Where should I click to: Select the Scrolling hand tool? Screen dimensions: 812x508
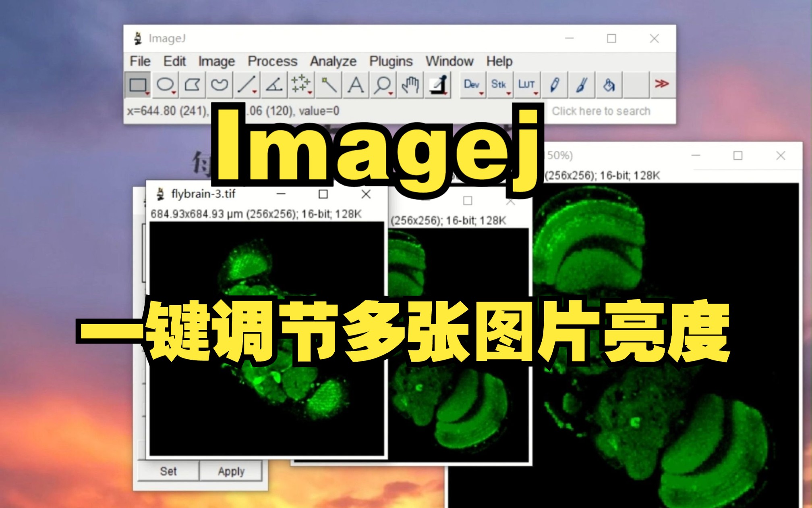410,85
